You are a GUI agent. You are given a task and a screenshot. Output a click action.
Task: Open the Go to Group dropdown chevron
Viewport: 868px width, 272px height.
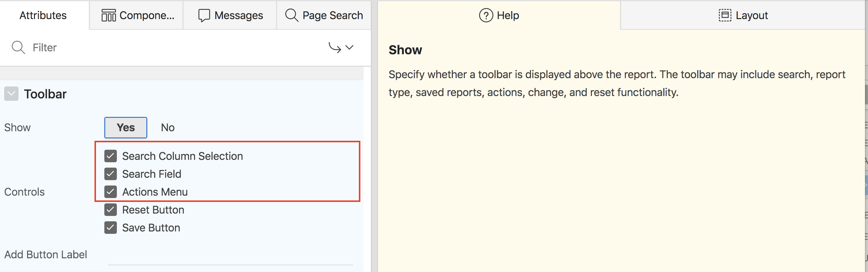(x=349, y=47)
